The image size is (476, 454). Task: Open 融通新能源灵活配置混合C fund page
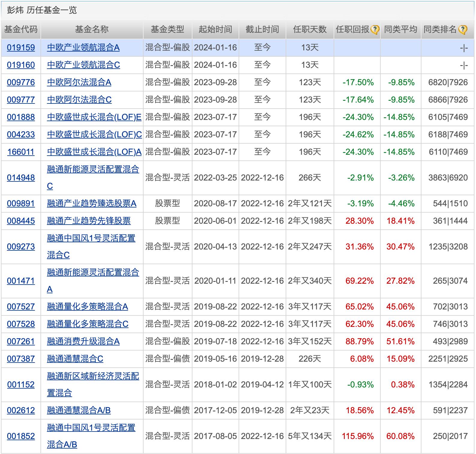click(93, 178)
